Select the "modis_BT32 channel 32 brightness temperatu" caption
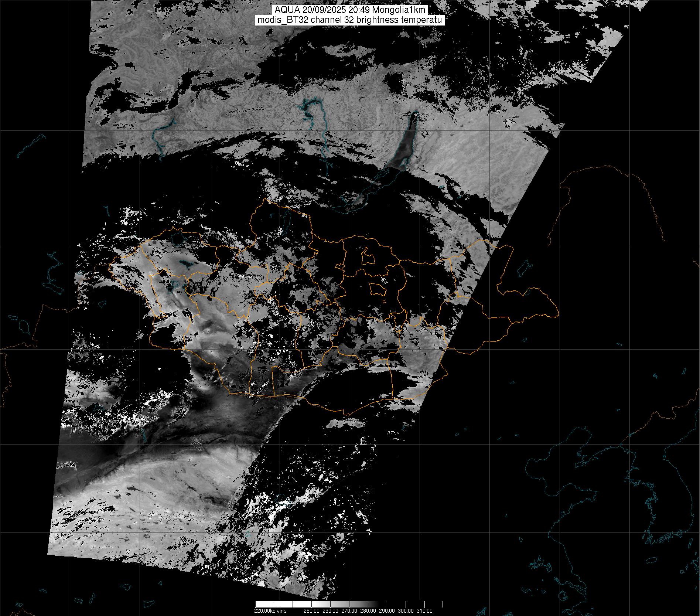 (349, 20)
